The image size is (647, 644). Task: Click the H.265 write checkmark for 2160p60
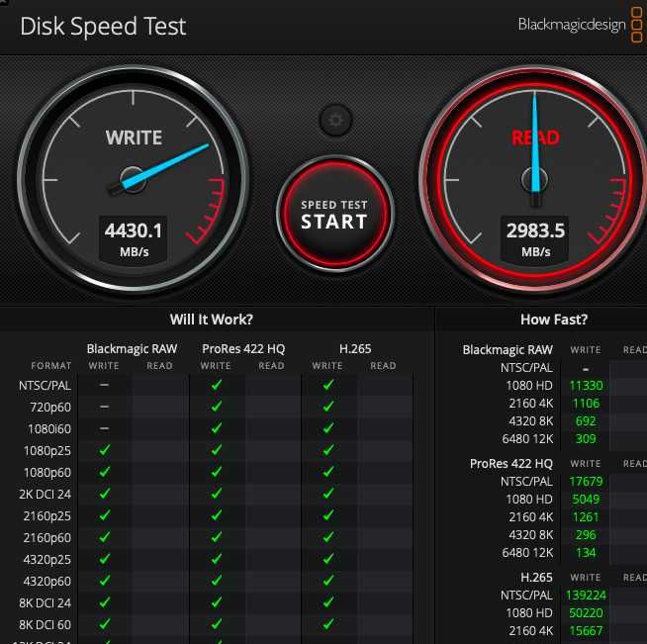point(328,537)
